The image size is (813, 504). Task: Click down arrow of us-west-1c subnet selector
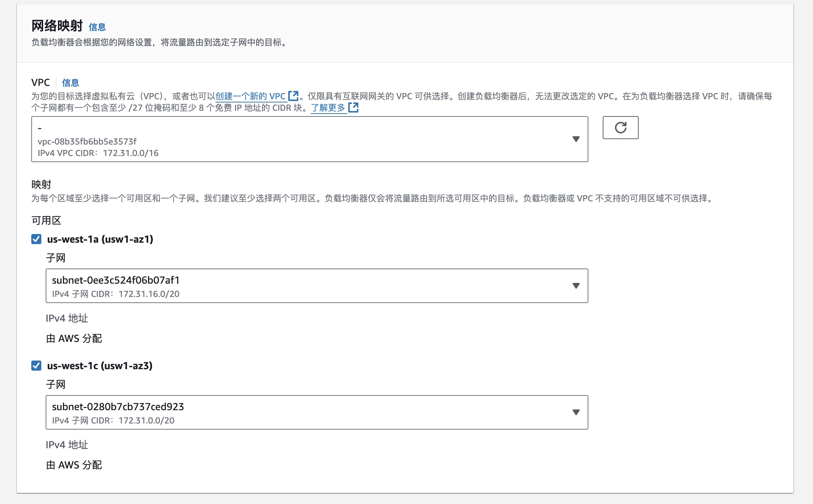[x=576, y=412]
